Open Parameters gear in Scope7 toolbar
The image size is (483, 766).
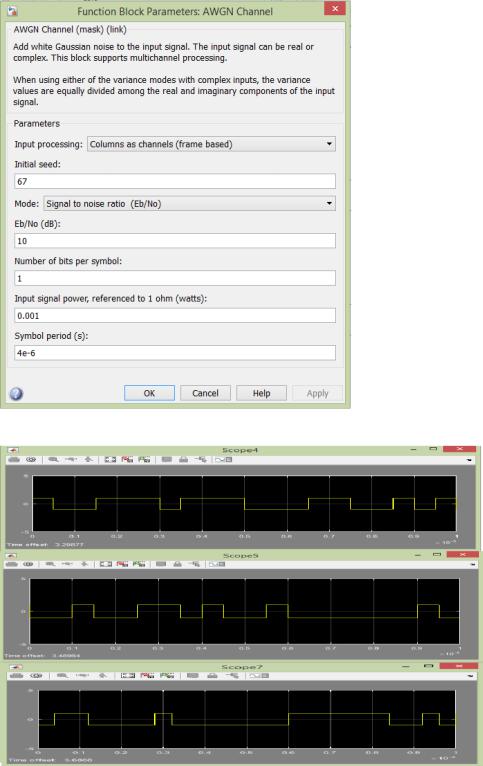(36, 676)
